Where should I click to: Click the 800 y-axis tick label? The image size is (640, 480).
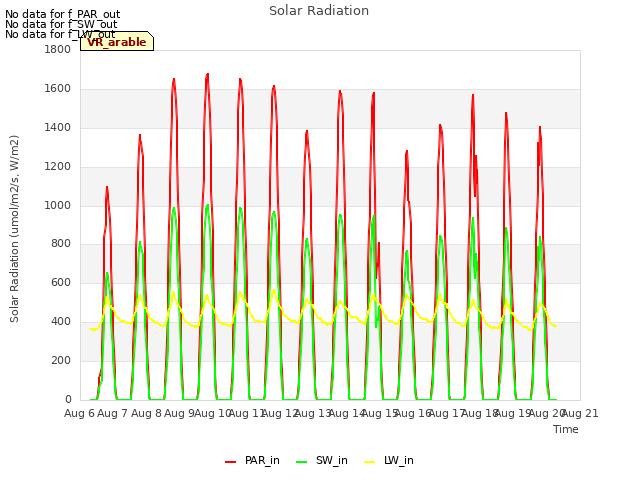(61, 244)
